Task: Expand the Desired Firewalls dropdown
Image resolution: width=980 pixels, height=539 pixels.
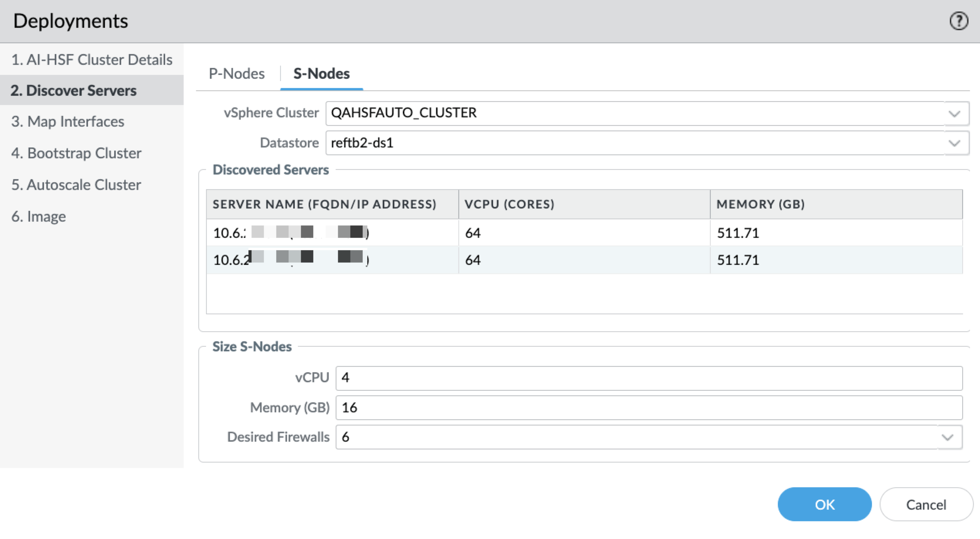Action: (x=947, y=437)
